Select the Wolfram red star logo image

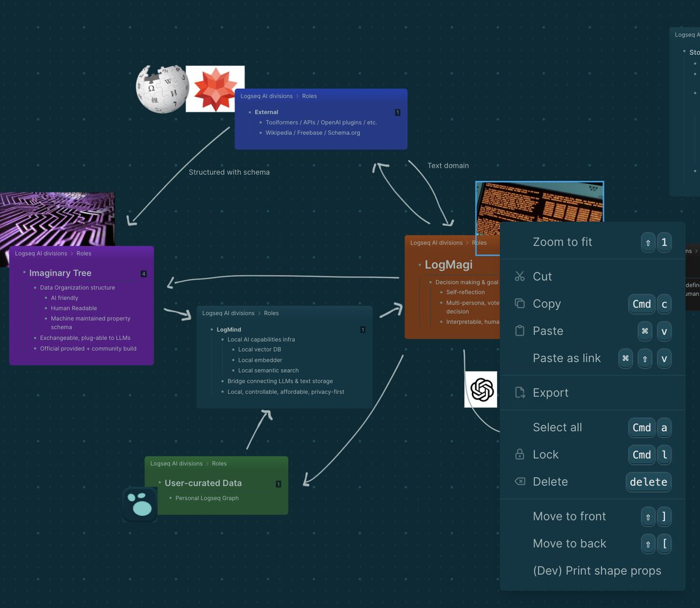(215, 89)
